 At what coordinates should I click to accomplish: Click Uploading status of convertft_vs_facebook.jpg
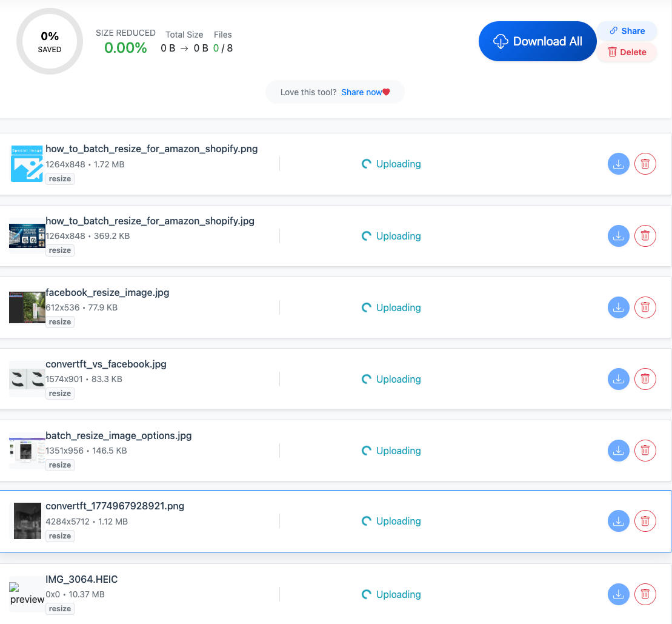[391, 379]
